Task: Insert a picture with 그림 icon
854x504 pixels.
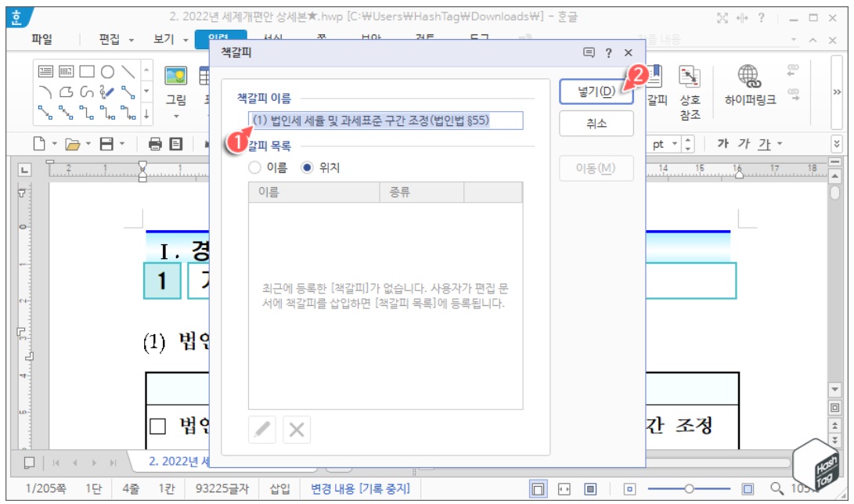Action: (x=176, y=76)
